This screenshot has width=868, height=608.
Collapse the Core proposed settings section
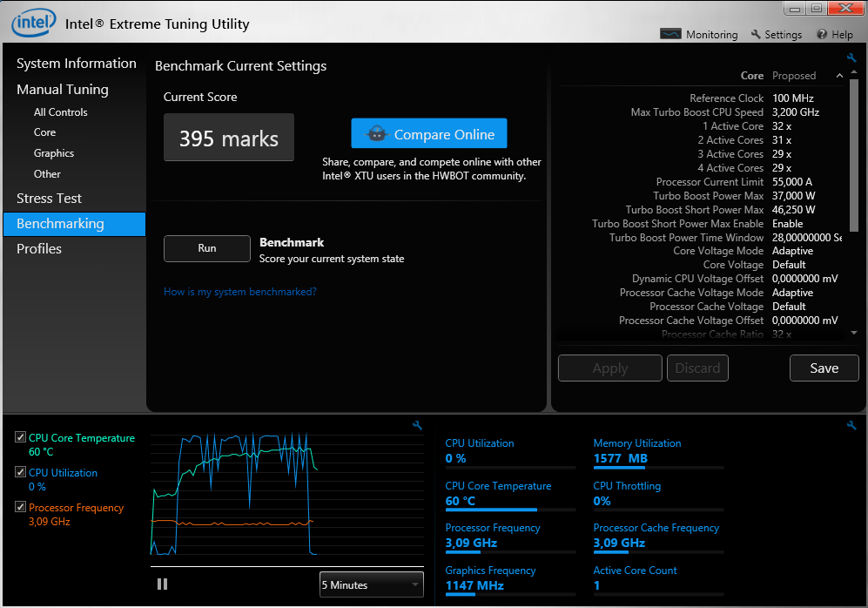click(x=840, y=75)
